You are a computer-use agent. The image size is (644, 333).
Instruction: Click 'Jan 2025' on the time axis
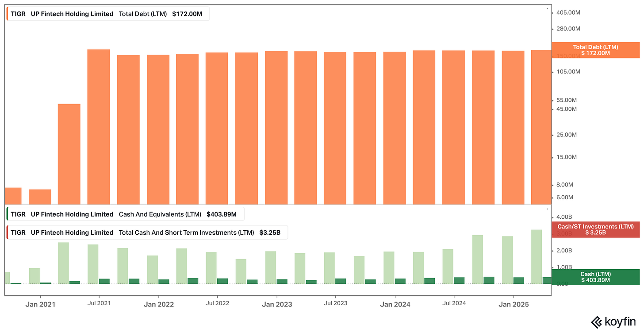[514, 304]
